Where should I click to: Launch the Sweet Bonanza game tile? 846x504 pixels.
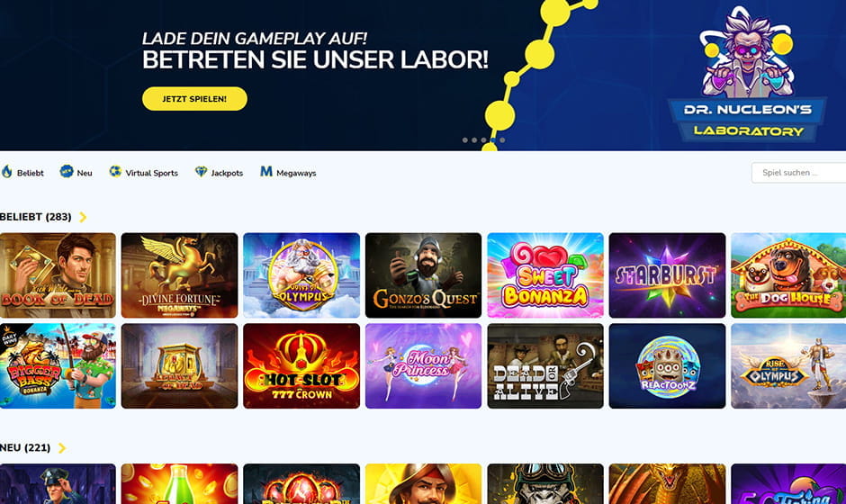[545, 275]
